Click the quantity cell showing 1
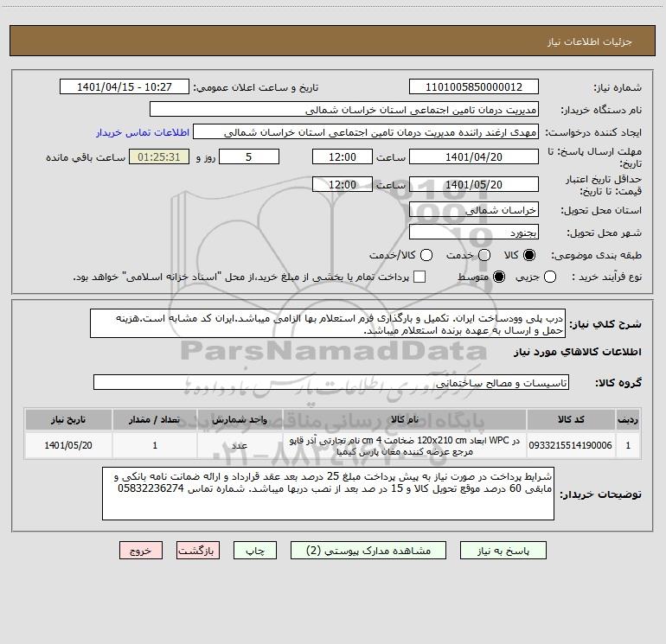Viewport: 666px width, 644px height. (x=155, y=445)
